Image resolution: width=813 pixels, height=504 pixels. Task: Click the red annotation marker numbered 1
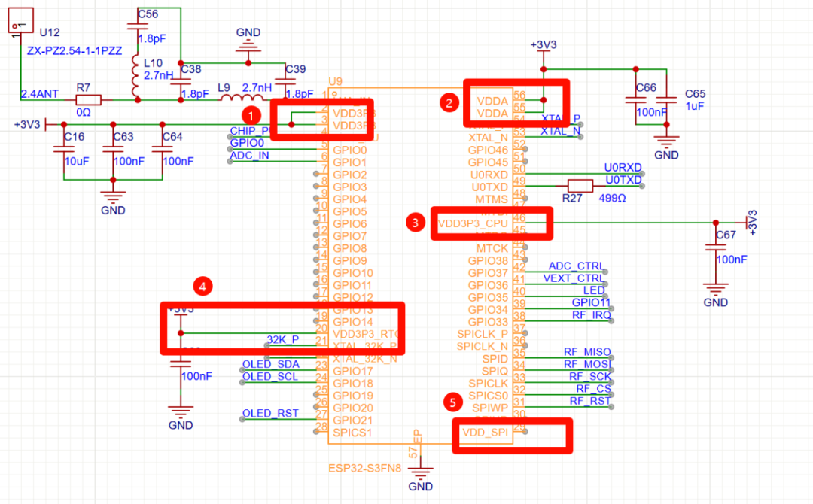coord(251,115)
